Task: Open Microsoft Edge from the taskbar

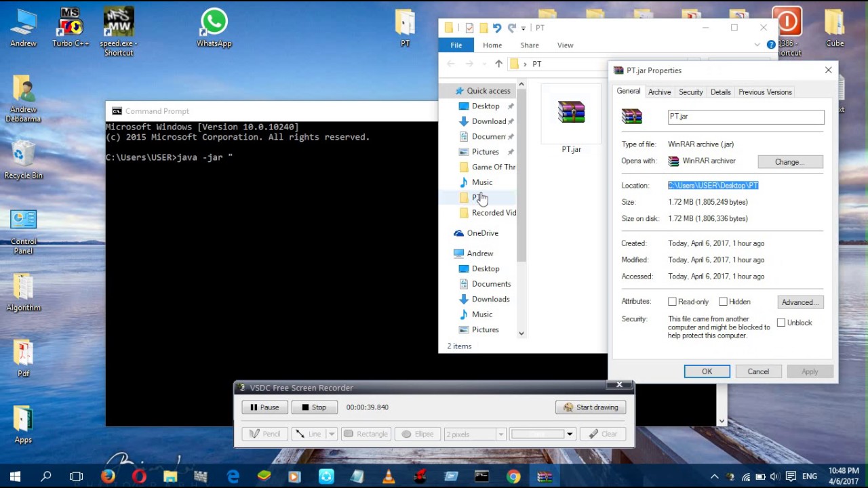Action: pos(233,476)
